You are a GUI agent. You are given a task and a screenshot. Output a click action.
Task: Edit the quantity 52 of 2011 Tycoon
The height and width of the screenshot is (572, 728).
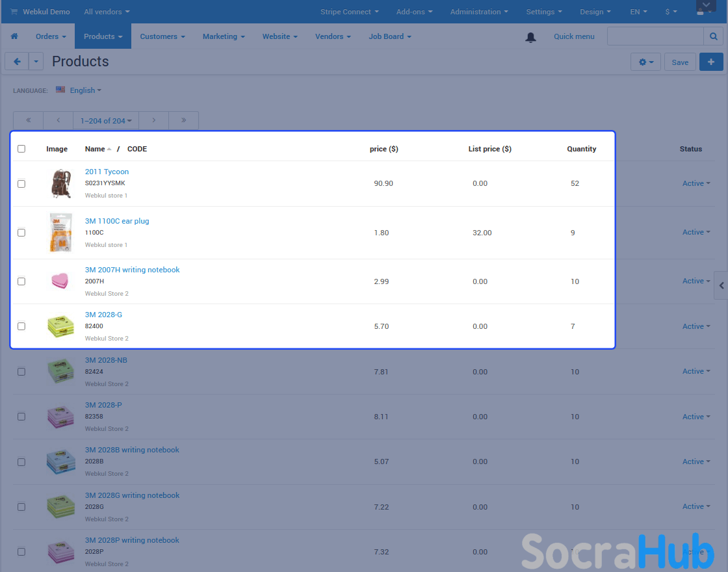[x=575, y=183]
